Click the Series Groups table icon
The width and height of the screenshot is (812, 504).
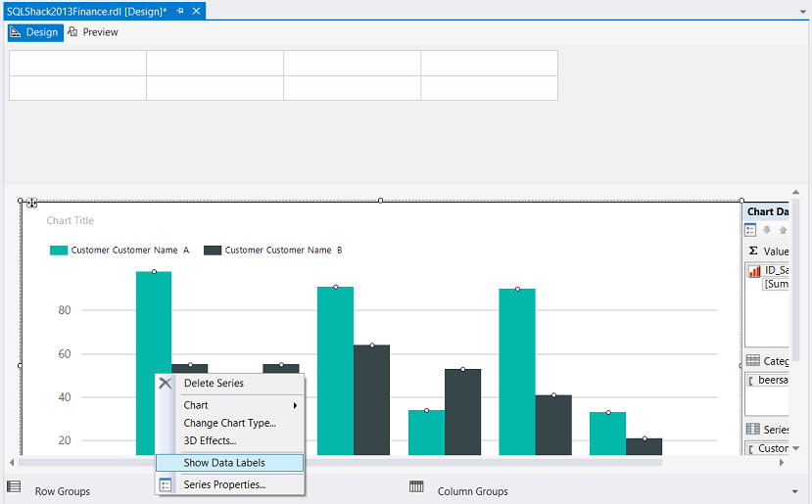(x=752, y=430)
